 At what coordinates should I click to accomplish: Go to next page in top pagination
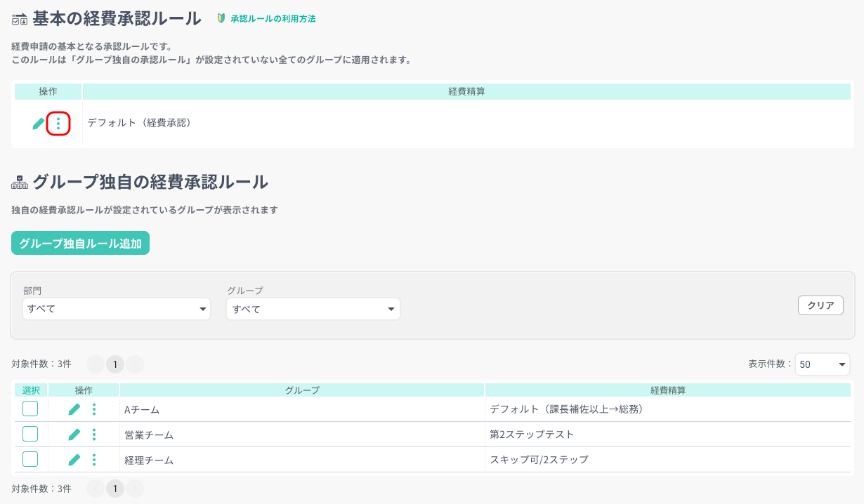point(135,364)
